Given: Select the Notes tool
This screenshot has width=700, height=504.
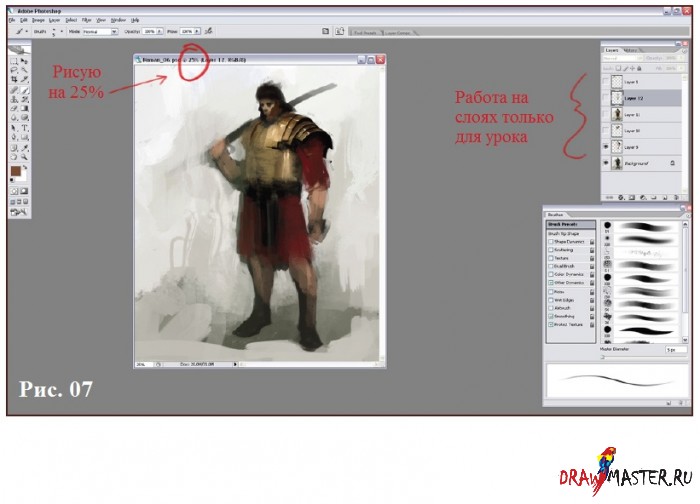Looking at the screenshot, I should pyautogui.click(x=14, y=148).
